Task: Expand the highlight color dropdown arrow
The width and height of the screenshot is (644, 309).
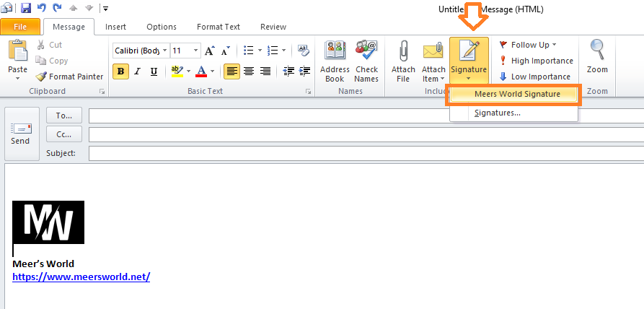Action: click(188, 71)
